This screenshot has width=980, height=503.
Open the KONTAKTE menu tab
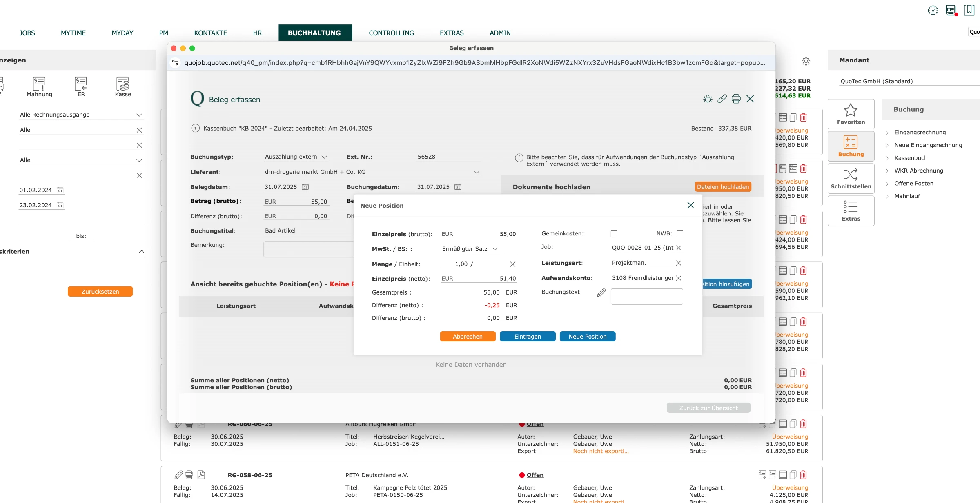point(211,33)
